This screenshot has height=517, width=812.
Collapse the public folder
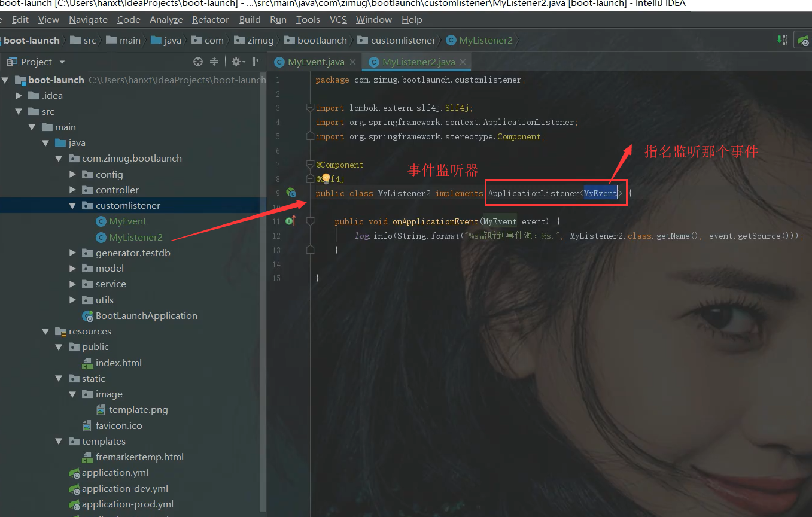pos(59,346)
